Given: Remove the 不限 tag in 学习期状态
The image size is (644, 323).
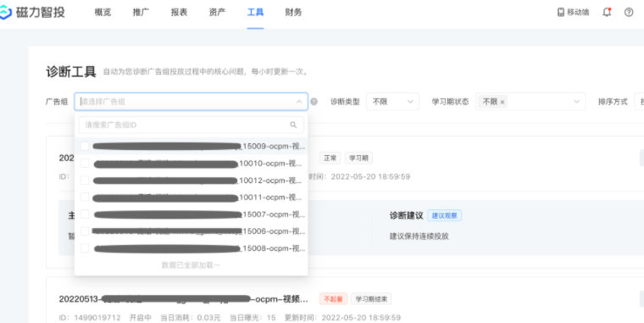Looking at the screenshot, I should click(x=502, y=102).
